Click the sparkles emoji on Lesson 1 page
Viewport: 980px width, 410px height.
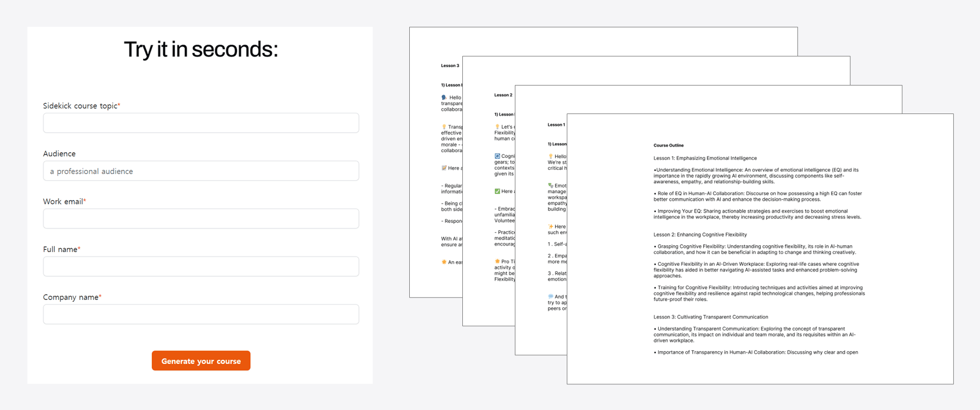551,226
